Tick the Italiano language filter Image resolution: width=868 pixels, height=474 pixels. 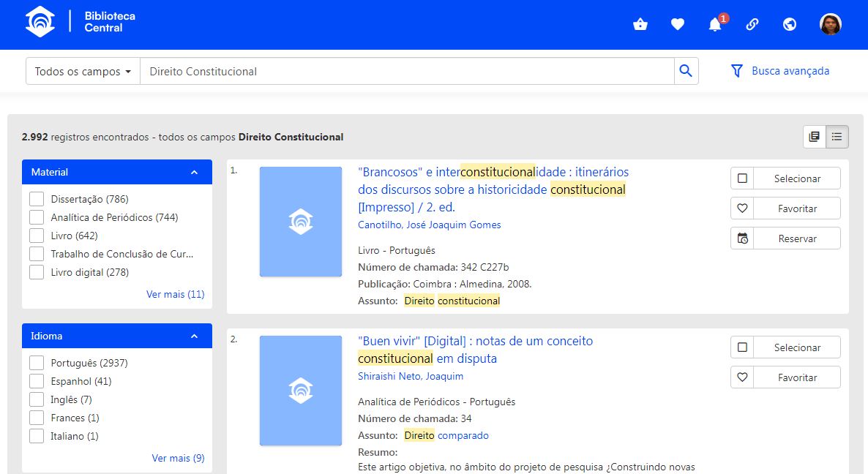tap(37, 436)
